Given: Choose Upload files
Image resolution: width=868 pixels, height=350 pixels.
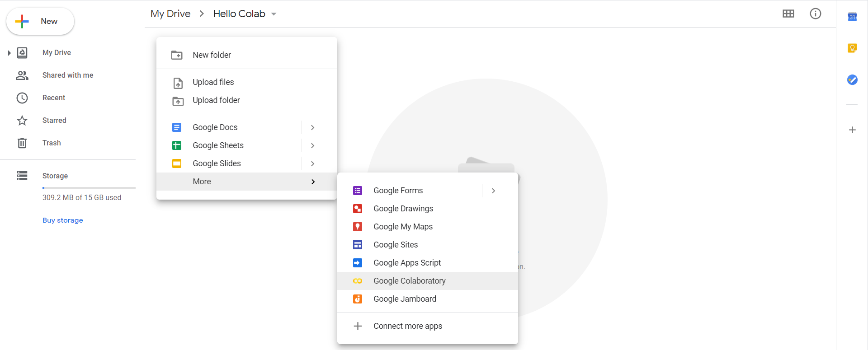Looking at the screenshot, I should (247, 82).
